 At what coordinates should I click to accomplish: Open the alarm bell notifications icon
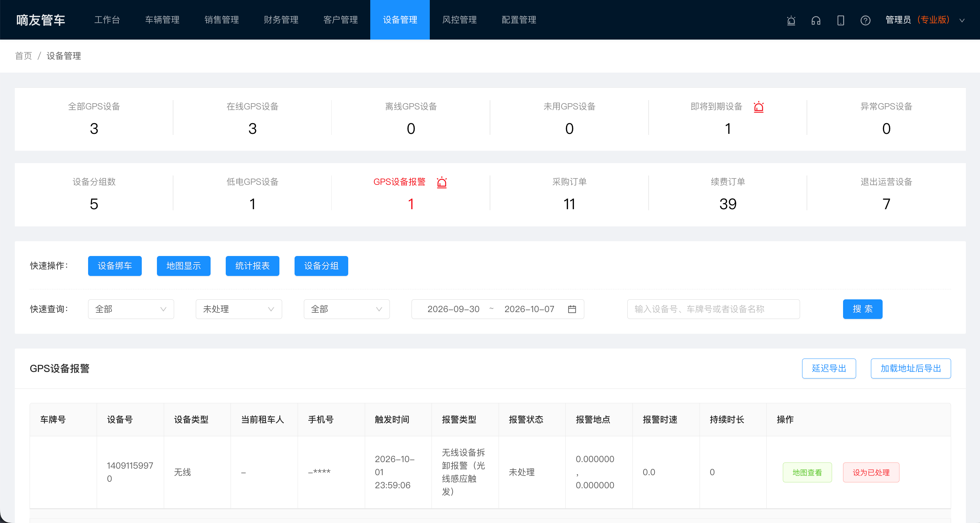pyautogui.click(x=791, y=20)
